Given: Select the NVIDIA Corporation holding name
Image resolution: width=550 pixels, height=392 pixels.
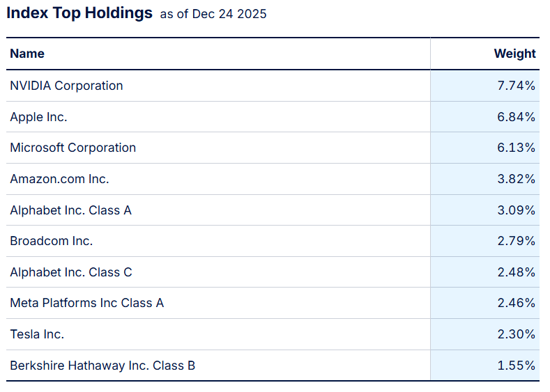Looking at the screenshot, I should (66, 86).
